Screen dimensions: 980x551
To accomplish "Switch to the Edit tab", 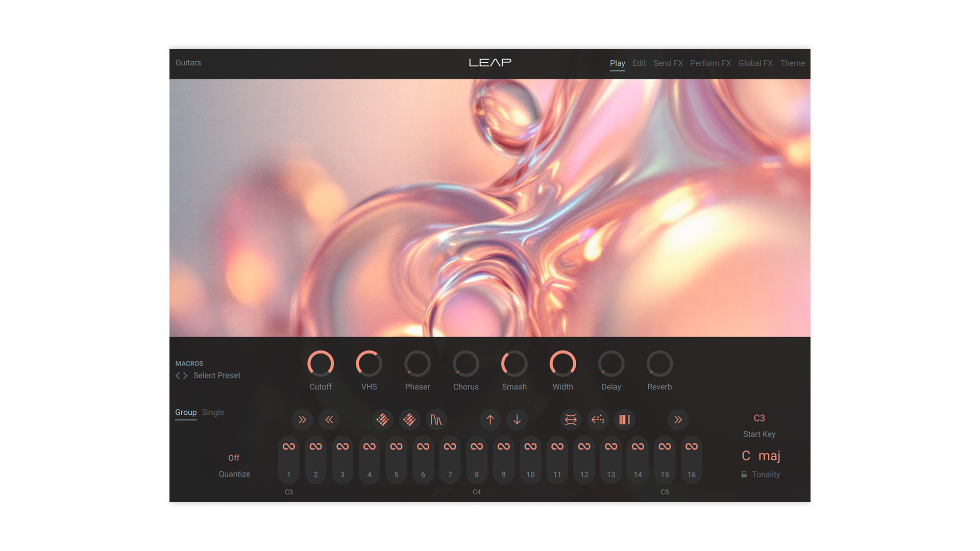I will [639, 63].
